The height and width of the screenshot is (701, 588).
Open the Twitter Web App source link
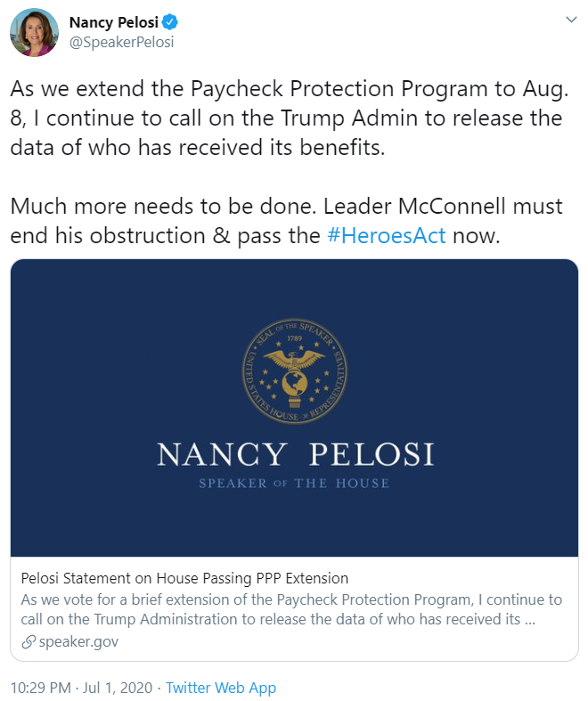tap(221, 688)
